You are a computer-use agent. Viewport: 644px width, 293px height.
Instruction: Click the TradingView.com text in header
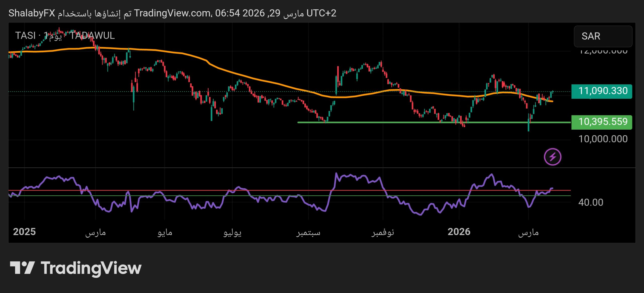click(x=173, y=13)
